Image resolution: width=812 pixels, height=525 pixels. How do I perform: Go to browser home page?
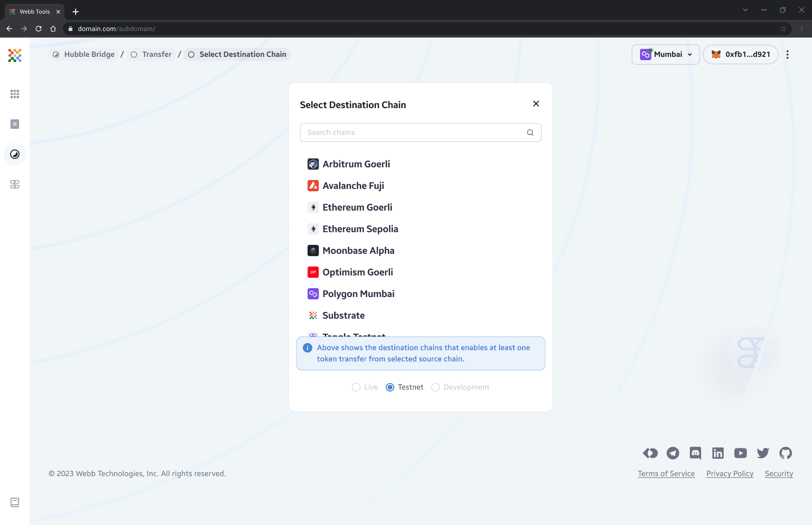point(53,29)
